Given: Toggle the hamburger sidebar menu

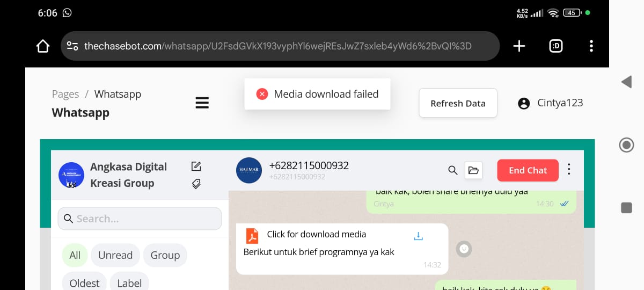Looking at the screenshot, I should pos(202,103).
